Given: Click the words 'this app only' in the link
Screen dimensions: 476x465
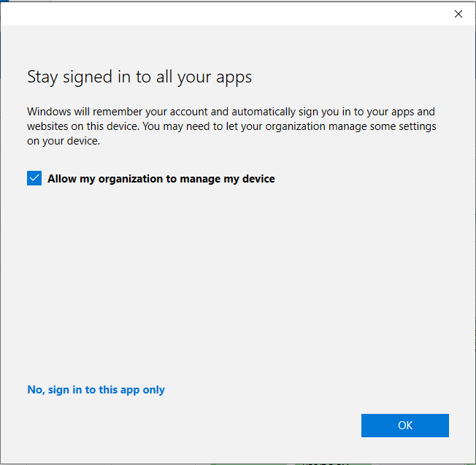Looking at the screenshot, I should [x=131, y=390].
